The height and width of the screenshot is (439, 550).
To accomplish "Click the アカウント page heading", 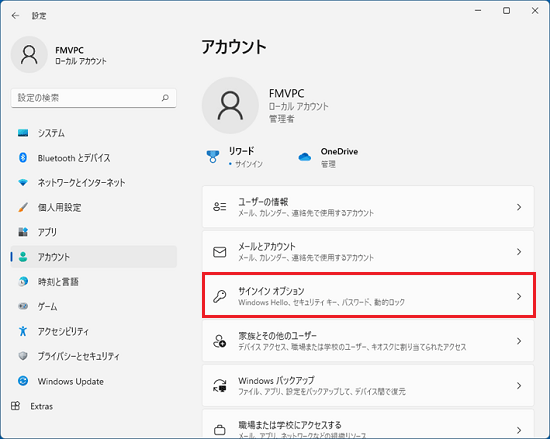I will (234, 47).
